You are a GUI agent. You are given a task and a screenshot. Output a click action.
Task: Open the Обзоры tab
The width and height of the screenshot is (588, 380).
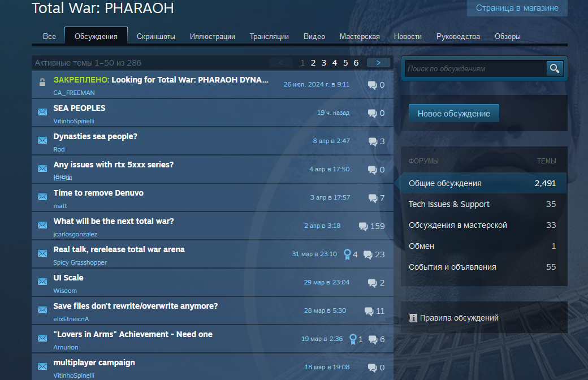tap(507, 36)
